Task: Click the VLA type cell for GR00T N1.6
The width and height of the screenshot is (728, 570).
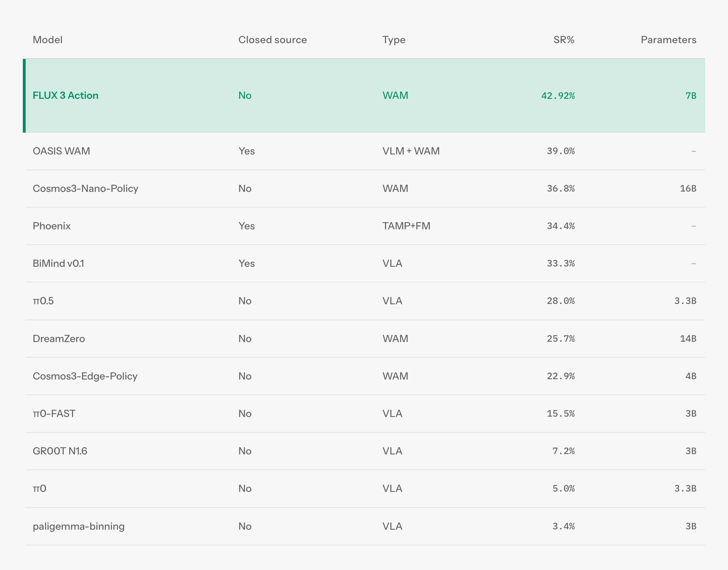Action: pyautogui.click(x=393, y=451)
